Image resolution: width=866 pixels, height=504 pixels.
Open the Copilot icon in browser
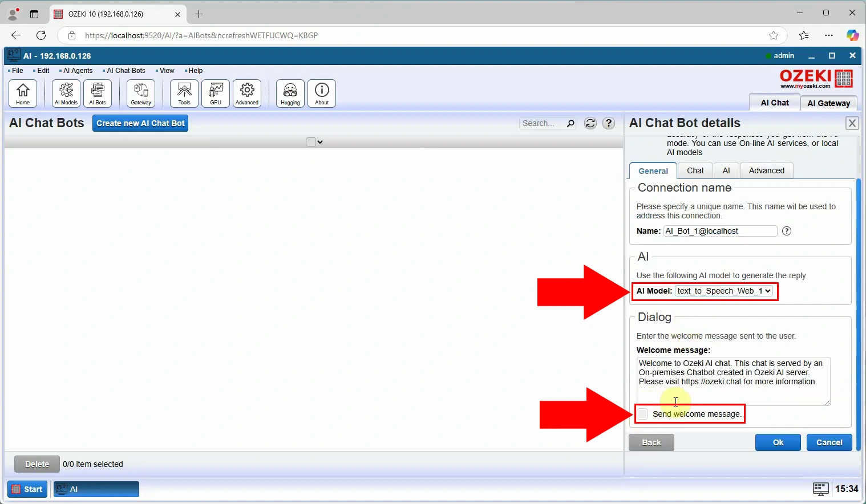click(x=852, y=35)
